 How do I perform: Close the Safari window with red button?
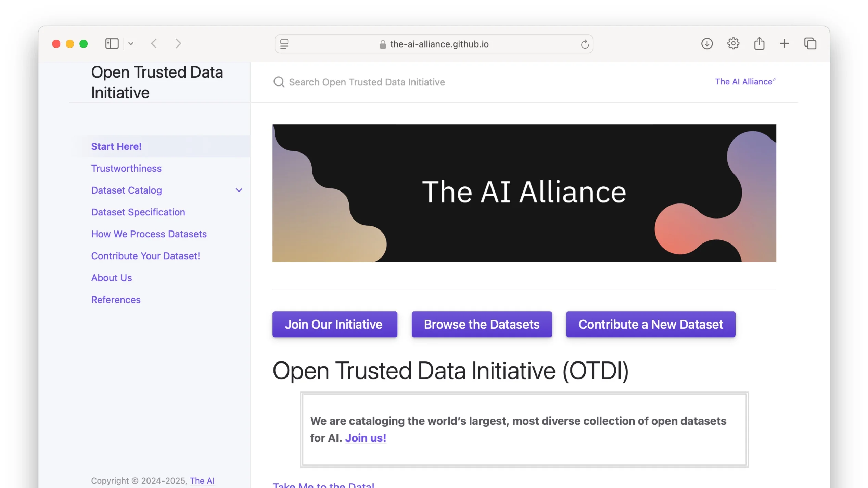point(56,44)
